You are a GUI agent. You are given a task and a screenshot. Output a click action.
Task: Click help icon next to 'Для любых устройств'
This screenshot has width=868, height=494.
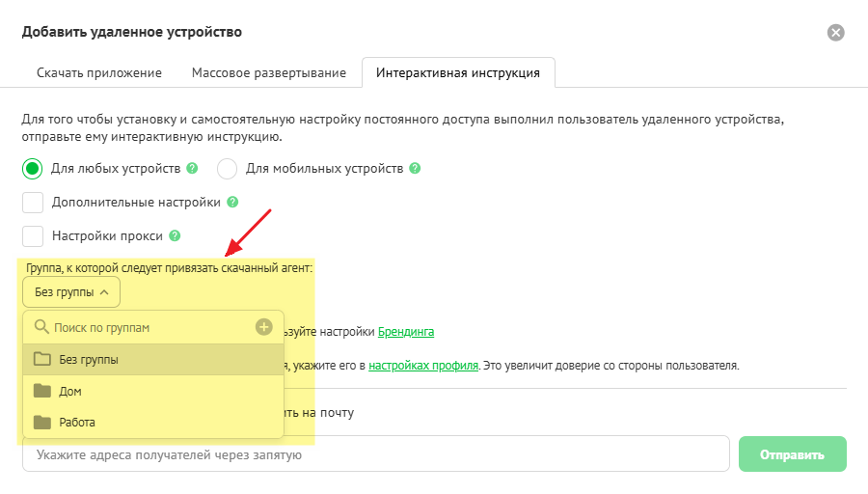[192, 168]
